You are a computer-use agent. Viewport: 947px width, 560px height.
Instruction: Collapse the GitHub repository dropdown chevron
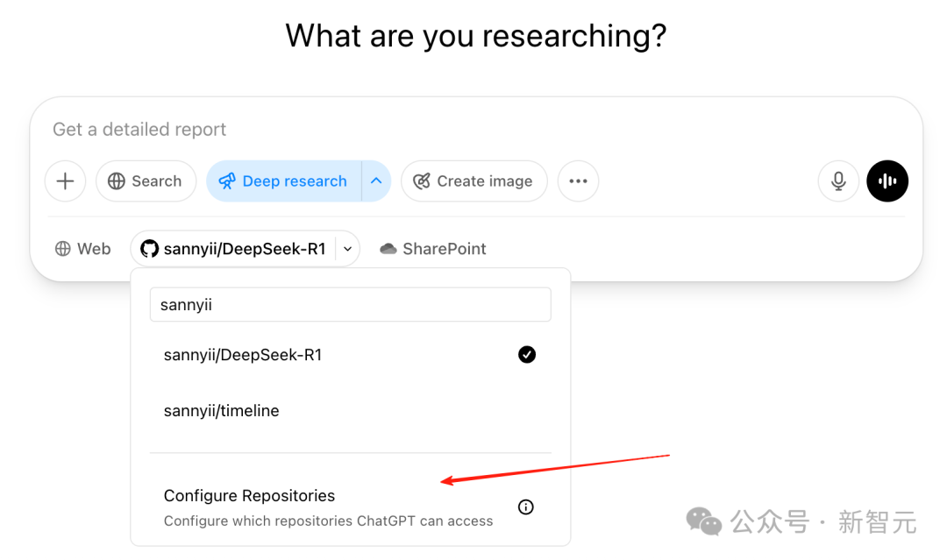pyautogui.click(x=348, y=249)
